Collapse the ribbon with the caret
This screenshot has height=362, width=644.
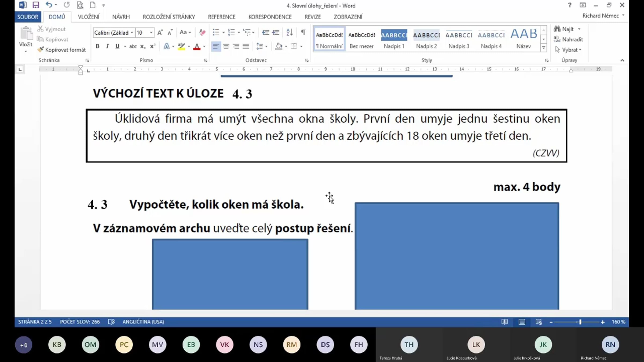[x=622, y=60]
